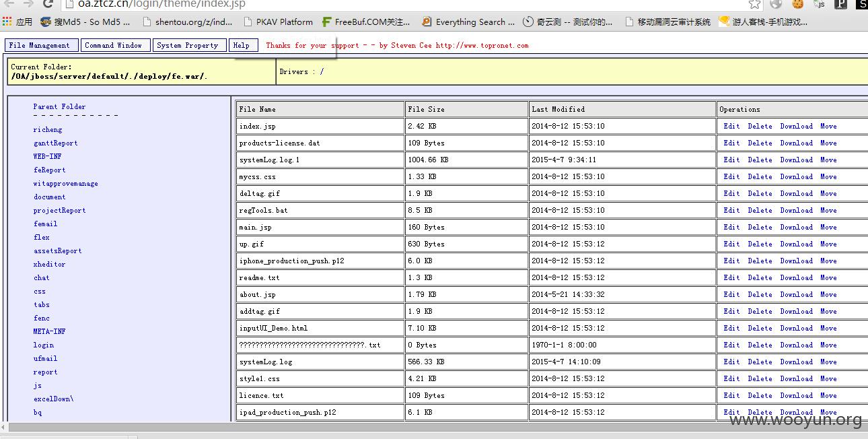Screen dimensions: 868x439
Task: Open the META-INF folder
Action: [x=50, y=331]
